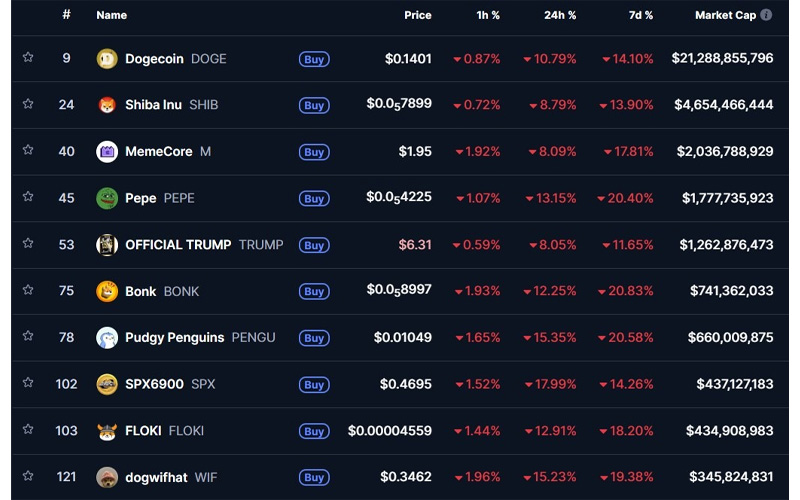800x500 pixels.
Task: Click the Shiba Inu coin logo
Action: (x=107, y=105)
